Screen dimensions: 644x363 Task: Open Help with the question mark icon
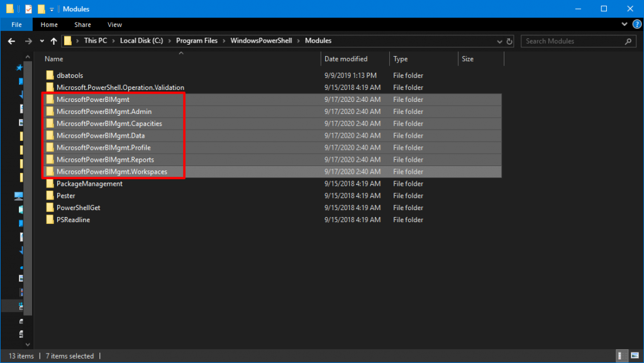[x=637, y=25]
